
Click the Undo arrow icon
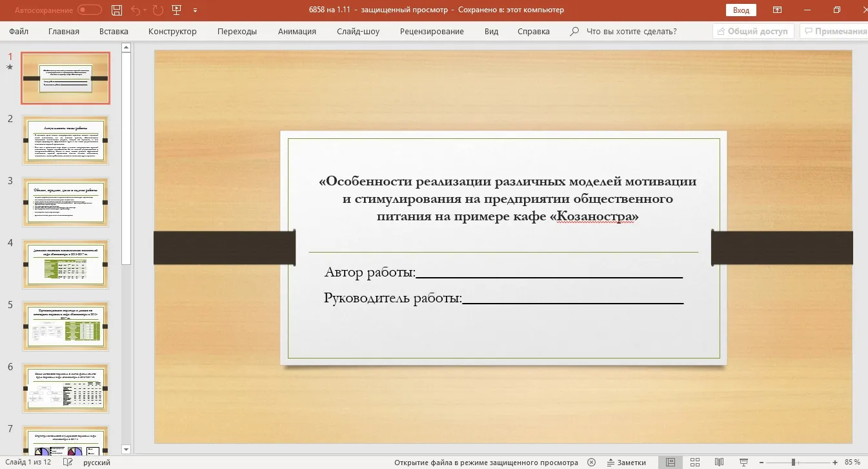coord(135,10)
